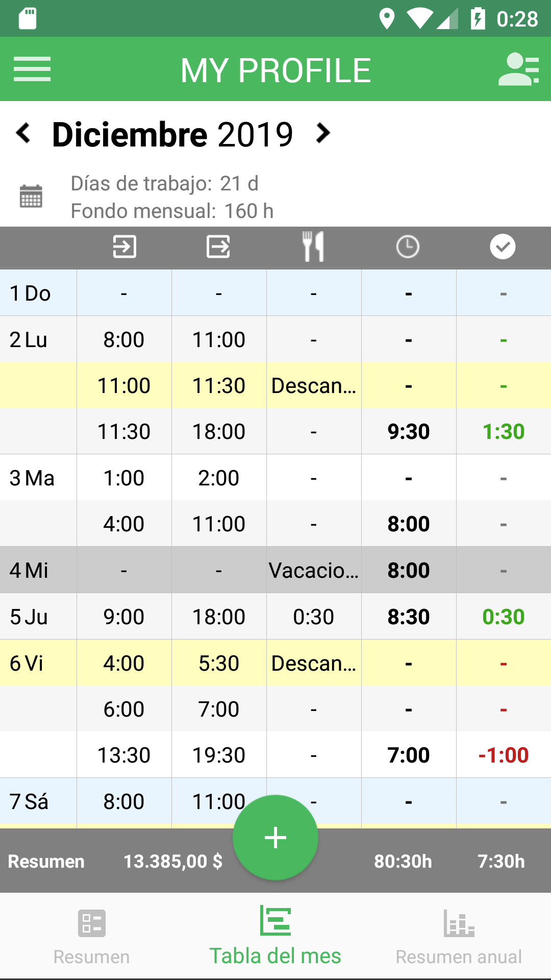Tap the green 1:30 overtime value
The width and height of the screenshot is (551, 980).
(504, 431)
